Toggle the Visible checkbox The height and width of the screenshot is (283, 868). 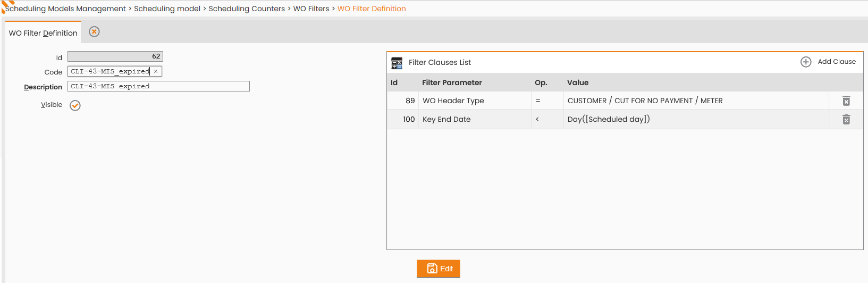(75, 105)
